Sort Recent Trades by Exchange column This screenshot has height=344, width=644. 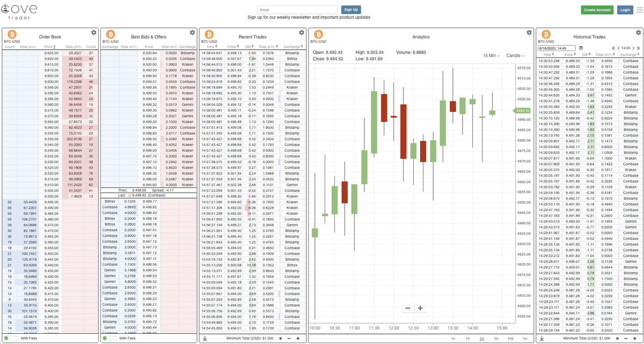pos(294,47)
